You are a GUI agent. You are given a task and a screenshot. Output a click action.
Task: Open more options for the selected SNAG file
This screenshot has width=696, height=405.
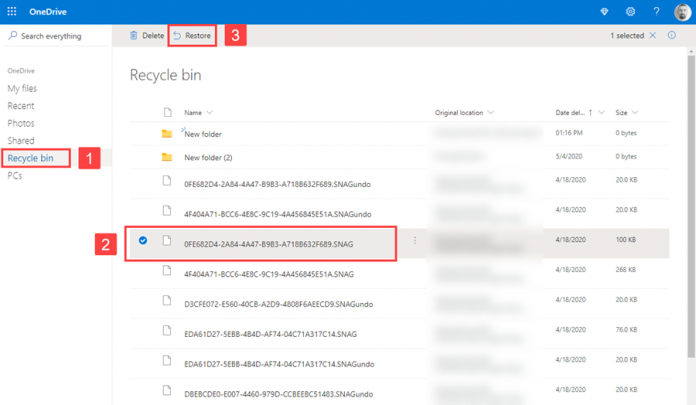click(x=415, y=241)
